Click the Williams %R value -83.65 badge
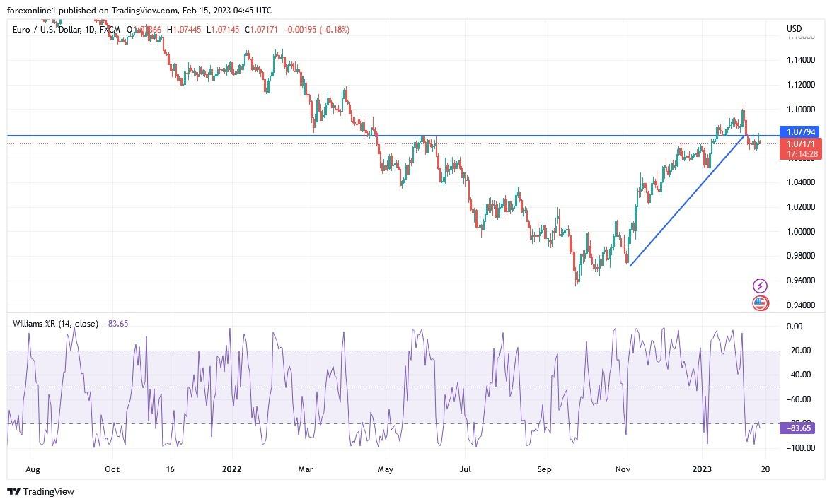 tap(796, 428)
